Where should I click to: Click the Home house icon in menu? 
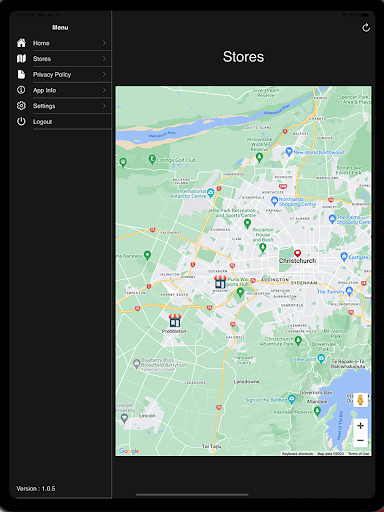tap(21, 43)
